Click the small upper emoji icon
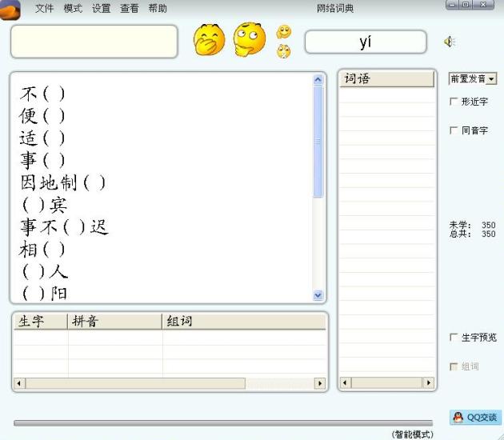Image resolution: width=504 pixels, height=440 pixels. click(284, 32)
